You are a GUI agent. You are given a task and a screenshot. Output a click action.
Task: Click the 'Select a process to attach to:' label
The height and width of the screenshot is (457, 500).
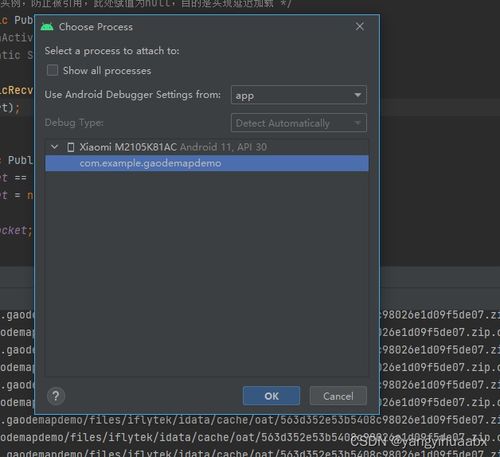click(x=112, y=51)
